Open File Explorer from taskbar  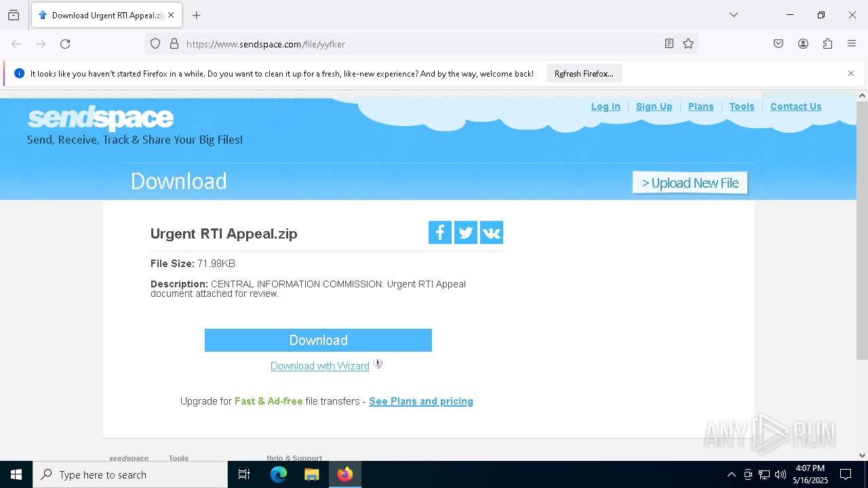point(311,474)
